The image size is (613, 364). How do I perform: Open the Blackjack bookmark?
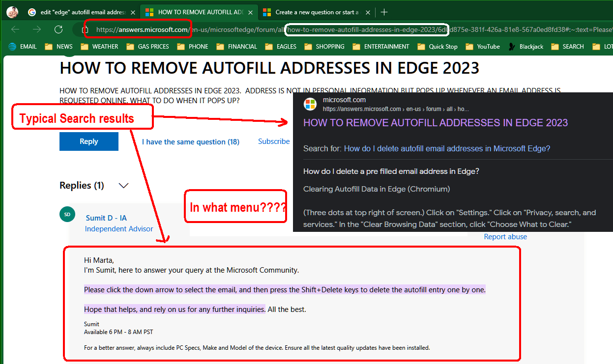(x=525, y=47)
